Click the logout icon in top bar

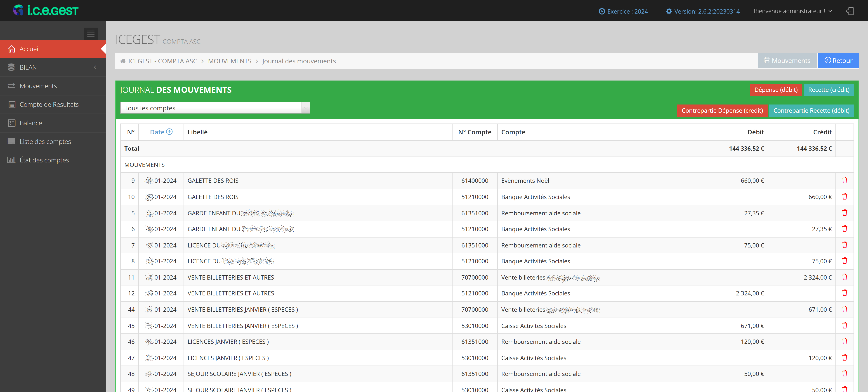point(849,11)
